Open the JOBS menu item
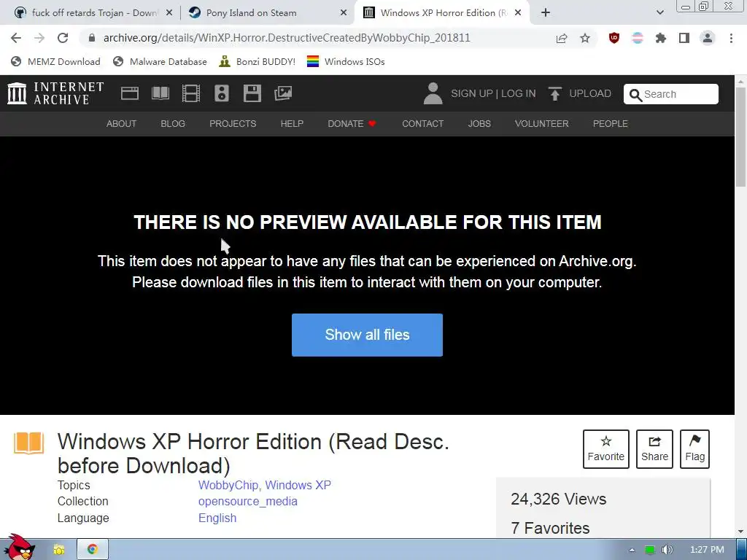 point(479,124)
